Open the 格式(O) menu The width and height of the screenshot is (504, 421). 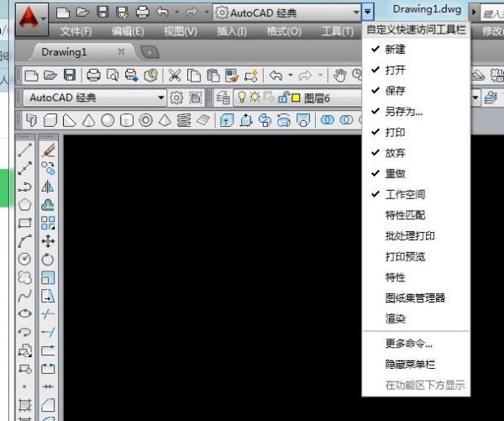click(283, 31)
